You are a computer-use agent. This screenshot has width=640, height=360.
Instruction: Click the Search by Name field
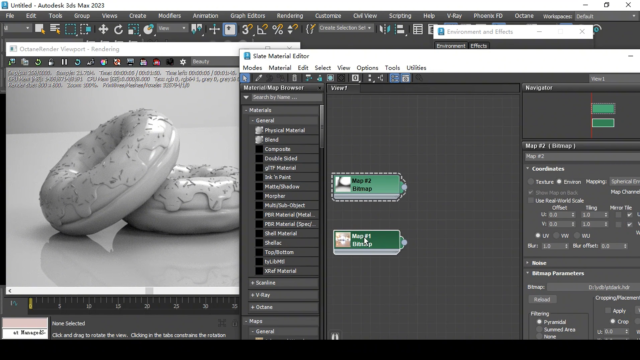click(287, 97)
